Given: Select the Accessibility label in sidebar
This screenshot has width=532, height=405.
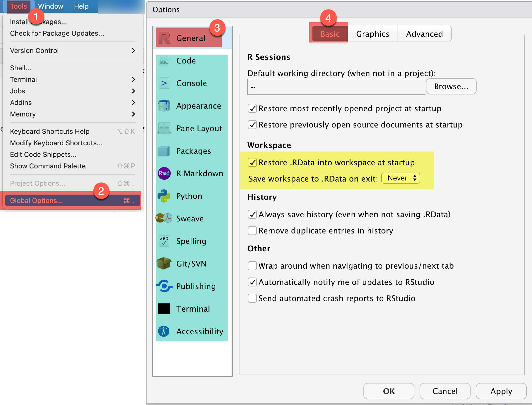Looking at the screenshot, I should click(200, 331).
